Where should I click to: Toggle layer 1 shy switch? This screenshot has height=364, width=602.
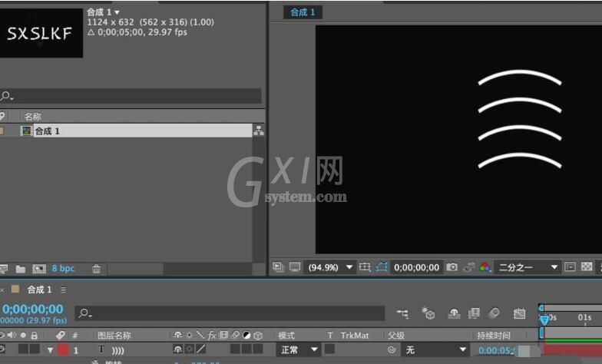[x=178, y=349]
